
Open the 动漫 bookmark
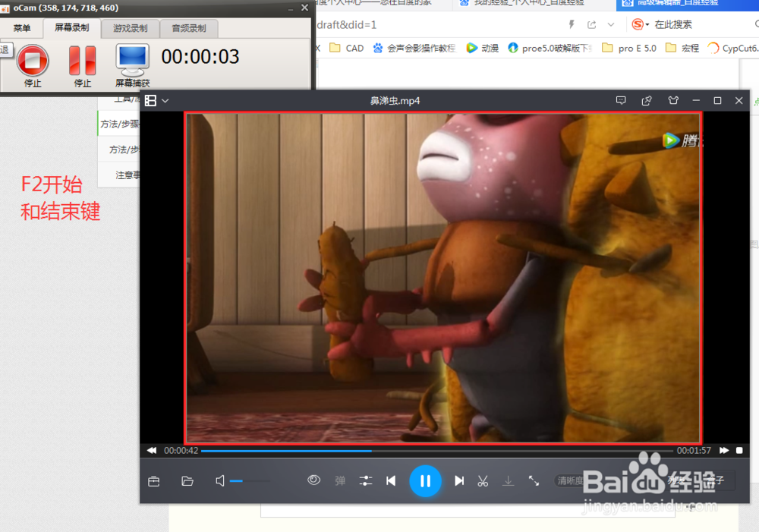point(483,48)
